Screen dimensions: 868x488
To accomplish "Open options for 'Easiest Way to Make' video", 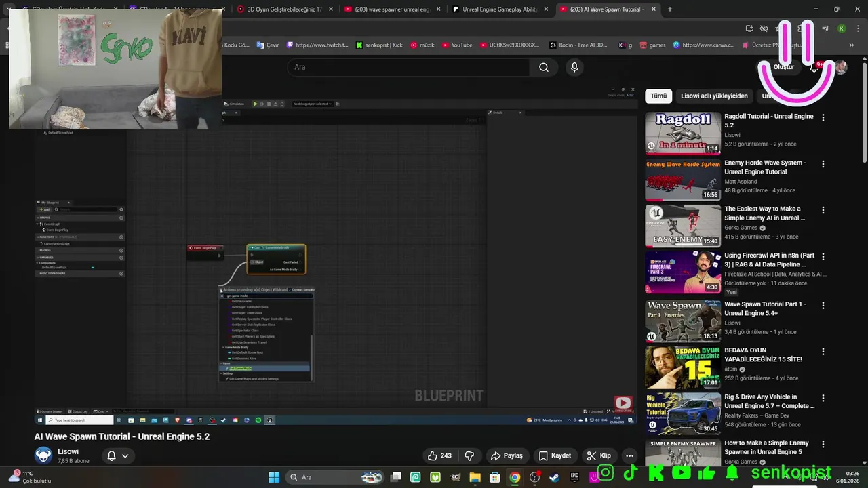I will [x=823, y=210].
